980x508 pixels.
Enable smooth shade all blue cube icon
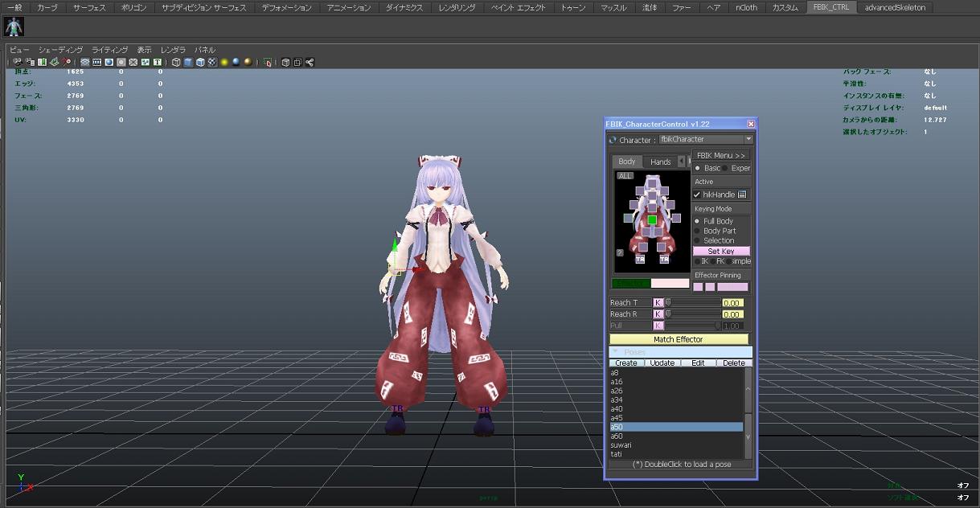[x=188, y=62]
